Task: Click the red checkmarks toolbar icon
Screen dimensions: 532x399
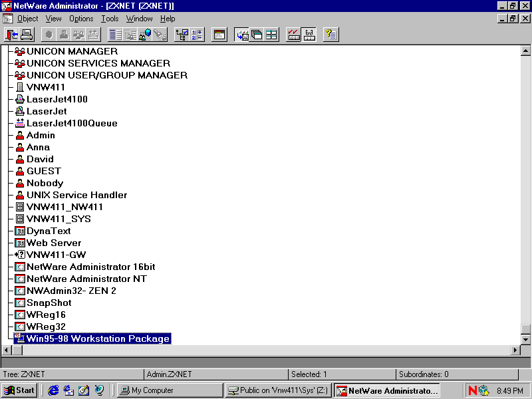Action: (x=294, y=35)
